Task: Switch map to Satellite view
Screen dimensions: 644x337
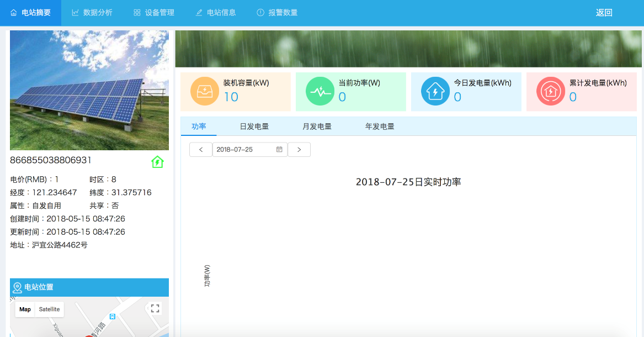Action: click(49, 309)
